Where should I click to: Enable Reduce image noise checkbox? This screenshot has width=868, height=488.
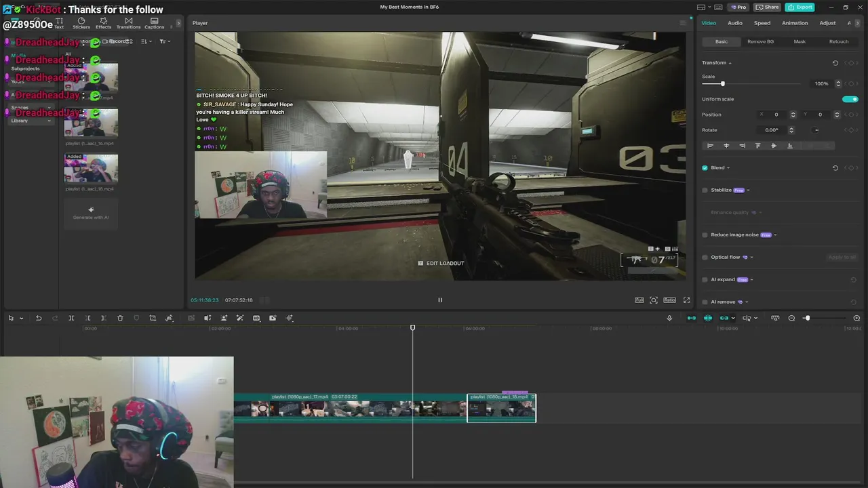coord(705,235)
